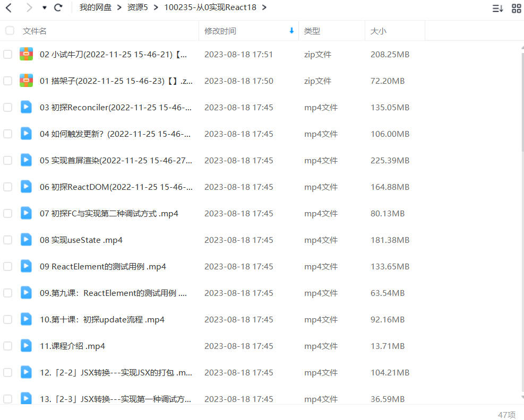Open the sort order menu icon
Screen dimensions: 524x420
pyautogui.click(x=497, y=8)
